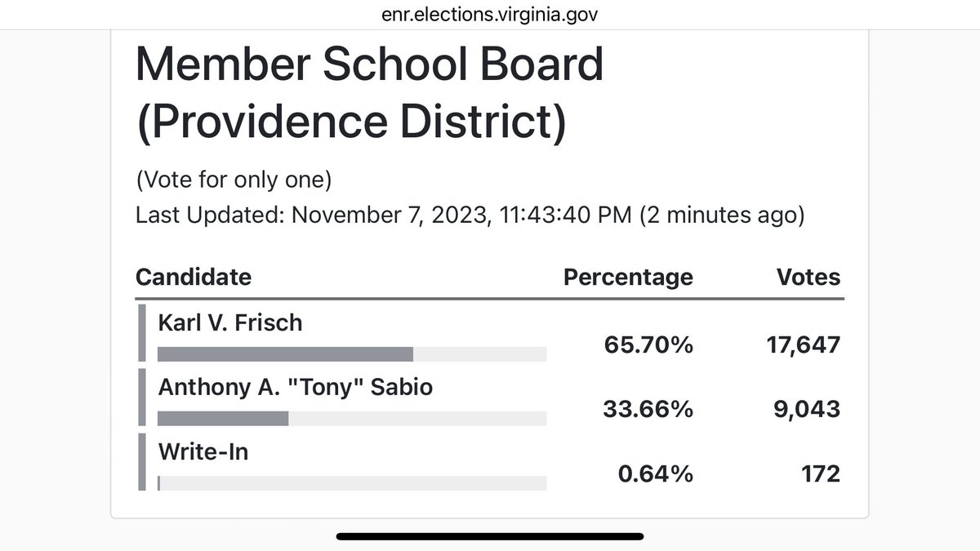Tap the Votes column header
980x551 pixels.
click(808, 277)
